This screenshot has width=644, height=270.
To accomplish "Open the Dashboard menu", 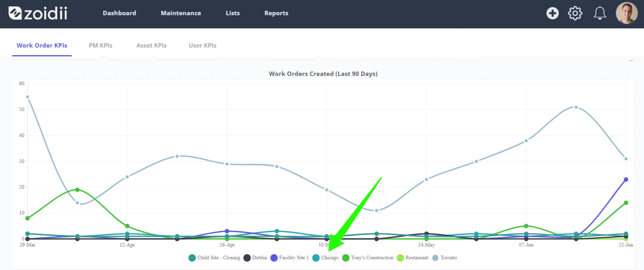I will pos(119,13).
